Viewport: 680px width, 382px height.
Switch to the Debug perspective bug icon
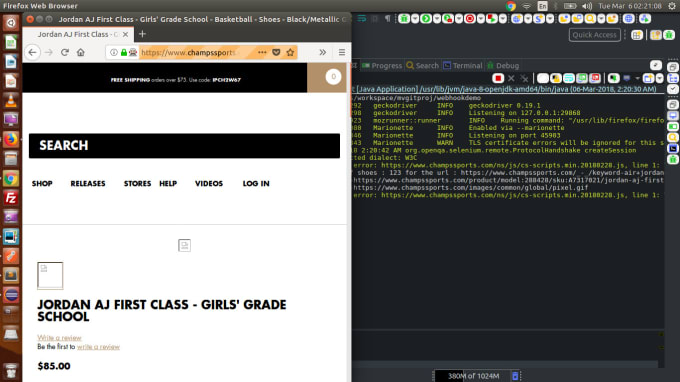pyautogui.click(x=669, y=35)
